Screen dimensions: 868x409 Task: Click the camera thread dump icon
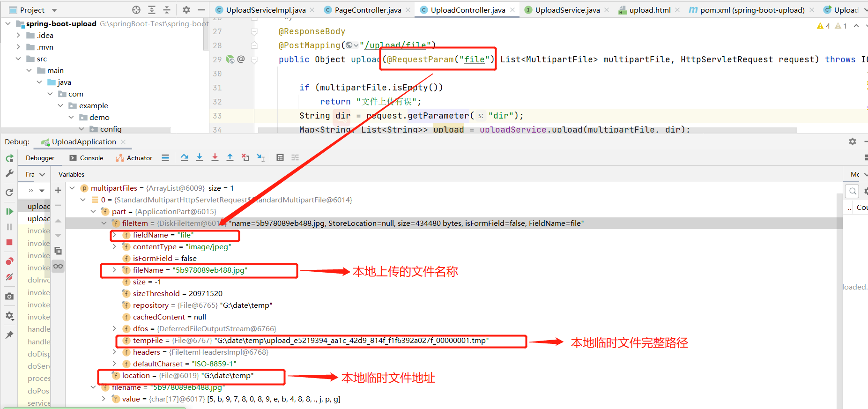9,296
